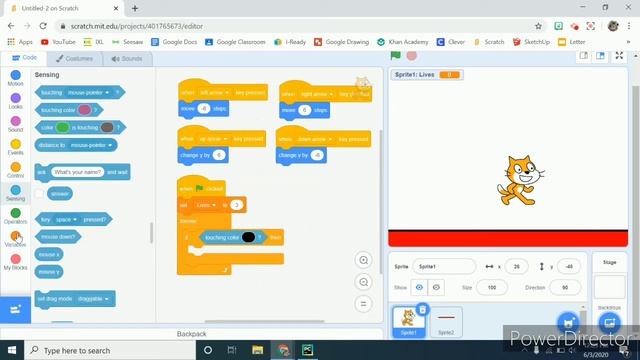Open the Khan Academy bookmark
Screen dimensions: 640x360
402,42
